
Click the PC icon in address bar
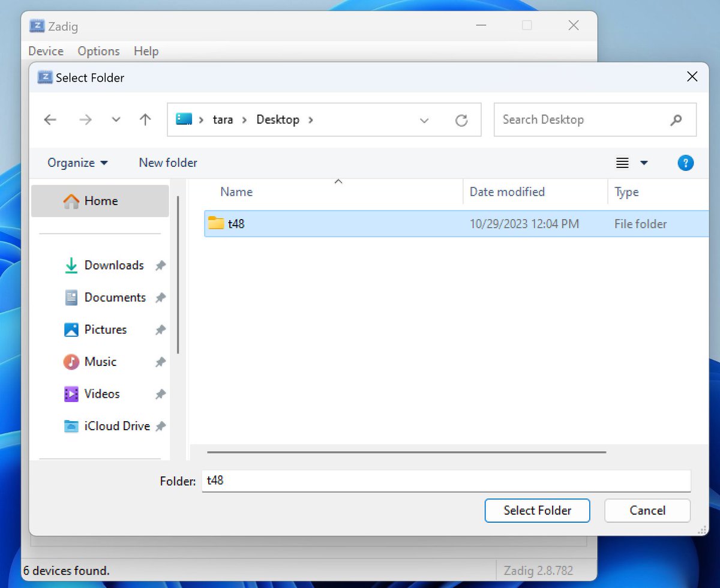pyautogui.click(x=184, y=119)
